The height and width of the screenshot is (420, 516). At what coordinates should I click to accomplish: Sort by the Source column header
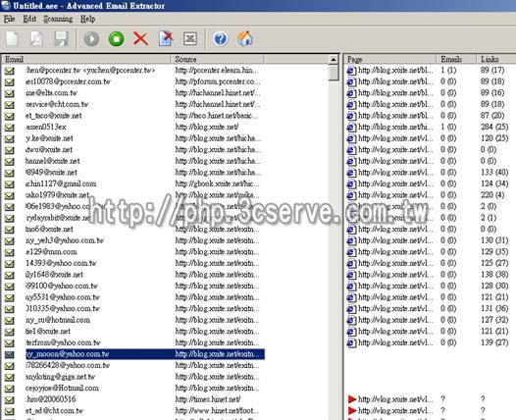(x=217, y=59)
